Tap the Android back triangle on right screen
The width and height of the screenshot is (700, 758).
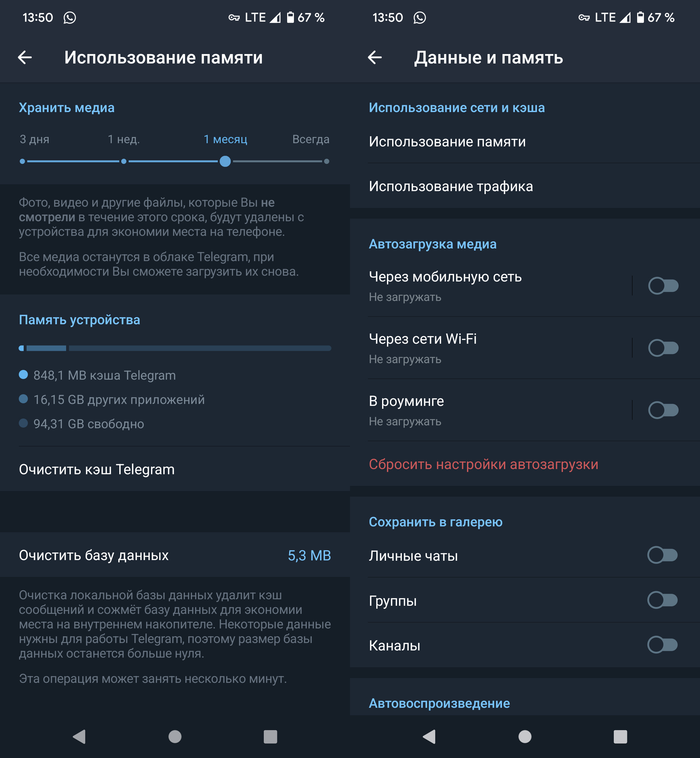pos(429,737)
